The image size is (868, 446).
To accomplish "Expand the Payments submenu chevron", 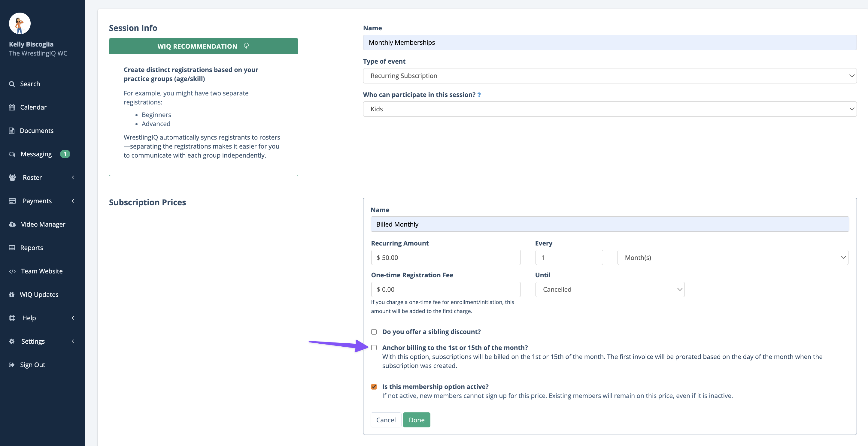I will (73, 201).
